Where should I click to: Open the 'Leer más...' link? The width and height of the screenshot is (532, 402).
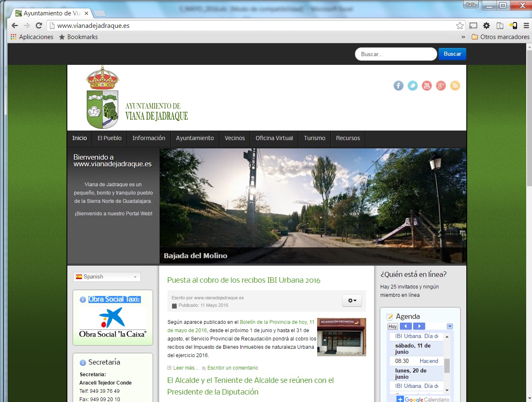click(185, 368)
